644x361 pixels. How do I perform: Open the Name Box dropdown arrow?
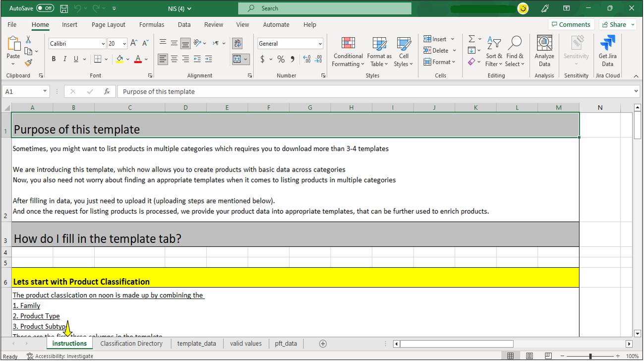[45, 92]
